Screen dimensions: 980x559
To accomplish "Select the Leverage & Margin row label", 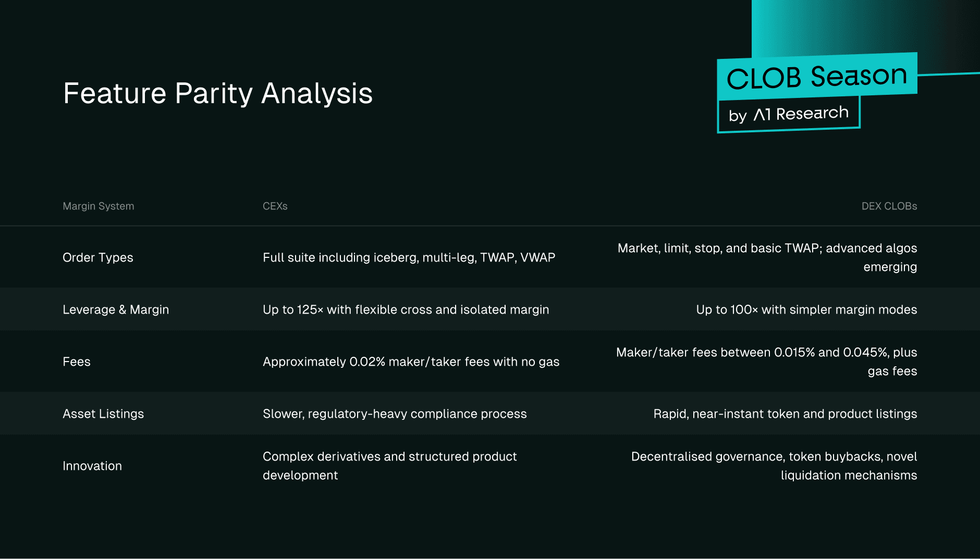I will point(116,309).
